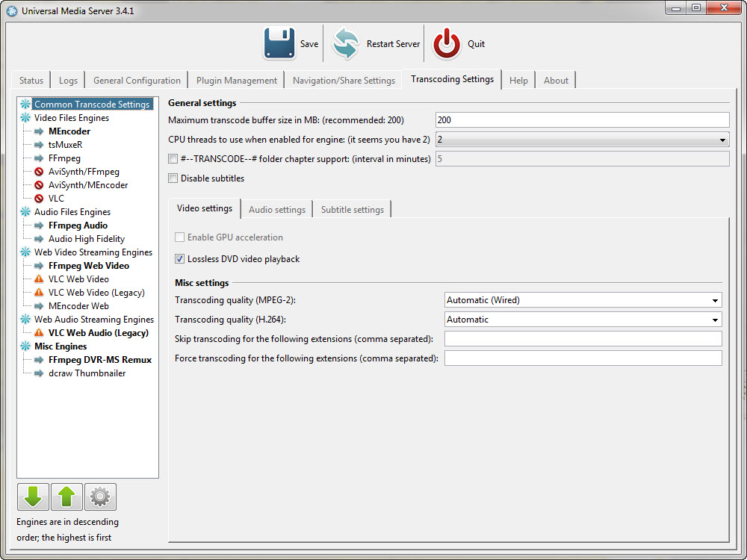747x560 pixels.
Task: Click arrow icon beside FFmpeg Audio
Action: [x=39, y=225]
